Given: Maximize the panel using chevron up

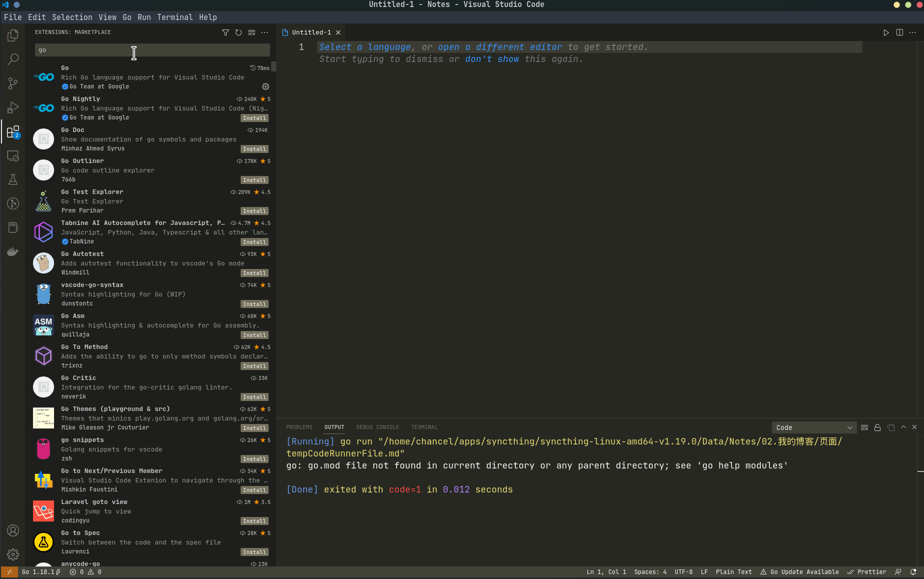Looking at the screenshot, I should [x=903, y=427].
